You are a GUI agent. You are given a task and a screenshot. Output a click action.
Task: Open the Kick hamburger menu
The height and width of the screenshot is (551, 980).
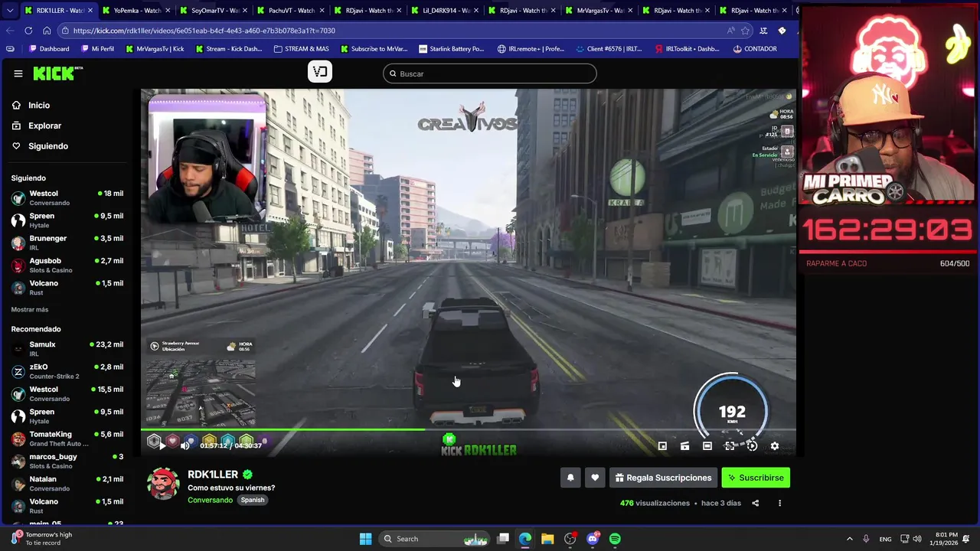[x=18, y=73]
